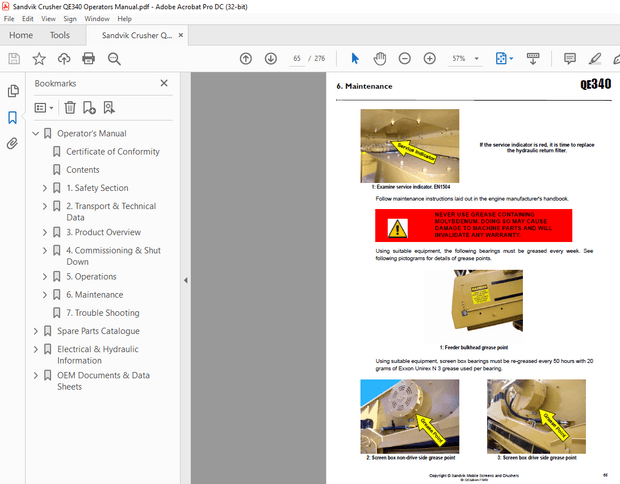
Task: Select the arrow selection tool
Action: click(x=355, y=59)
